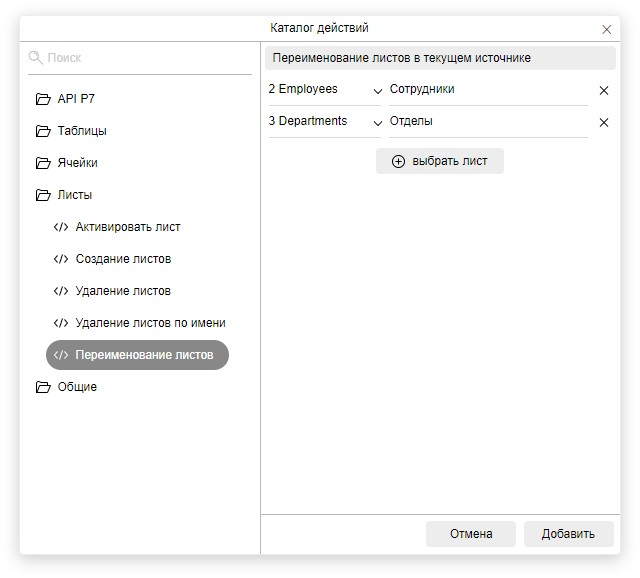Select the Активировать лист action
Viewport: 640px width, 578px height.
pyautogui.click(x=127, y=227)
